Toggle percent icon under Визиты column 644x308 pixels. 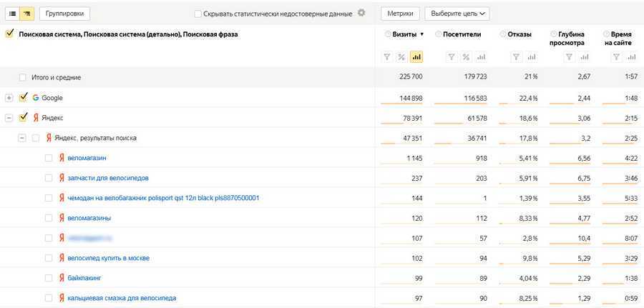401,57
